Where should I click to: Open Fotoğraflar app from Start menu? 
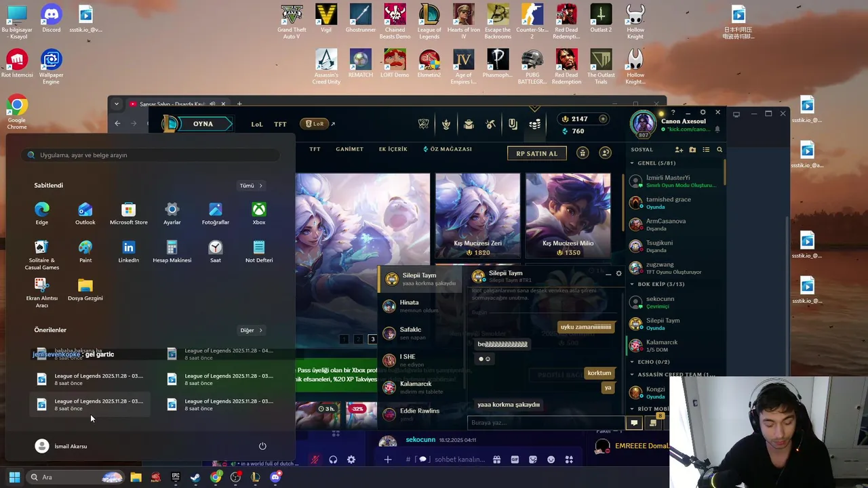coord(215,213)
